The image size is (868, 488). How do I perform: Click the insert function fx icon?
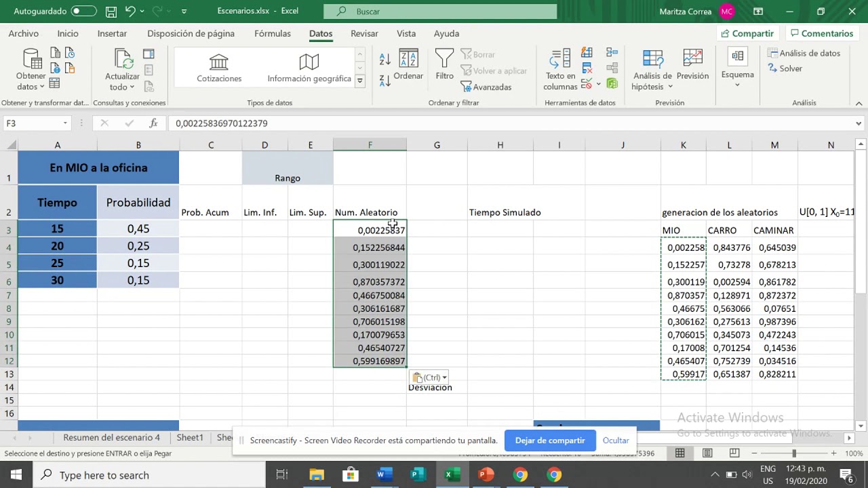(x=154, y=123)
